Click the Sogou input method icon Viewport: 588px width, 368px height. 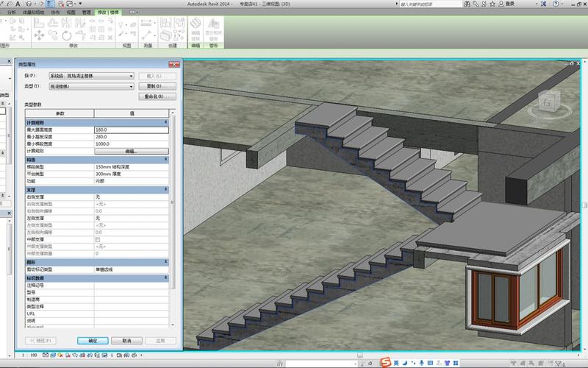pyautogui.click(x=384, y=362)
